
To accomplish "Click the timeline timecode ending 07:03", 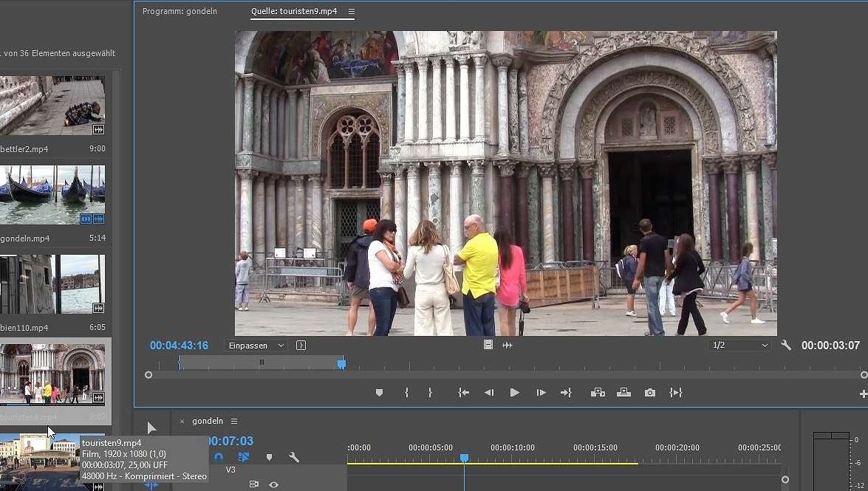I will pos(230,442).
